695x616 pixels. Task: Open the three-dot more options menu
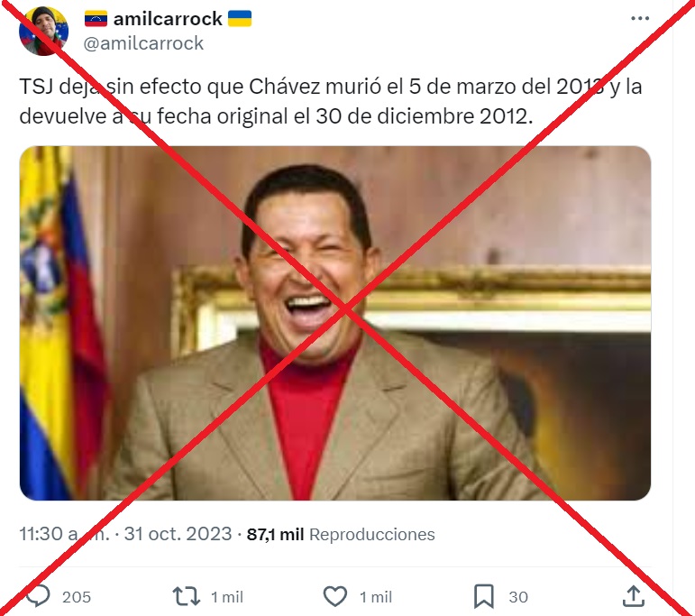tap(640, 19)
